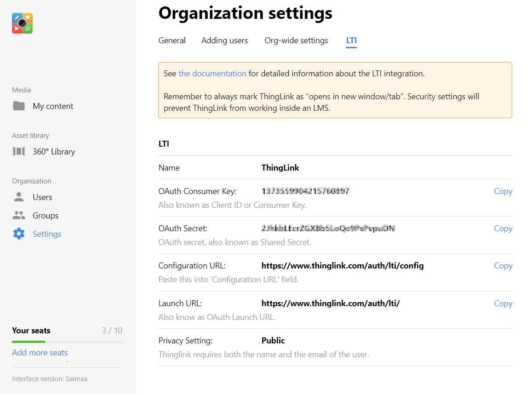
Task: Click the Launch URL: label
Action: point(180,303)
